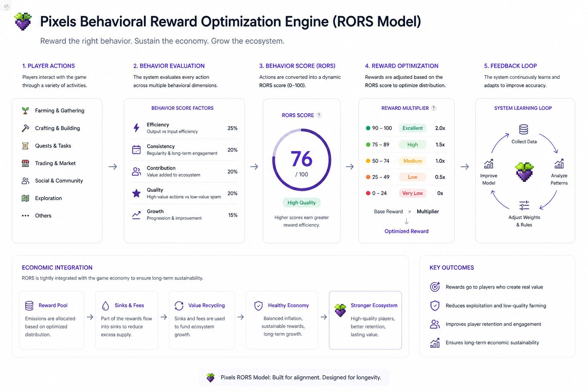Click the Excellent rating badge
Image resolution: width=588 pixels, height=392 pixels.
[x=413, y=128]
